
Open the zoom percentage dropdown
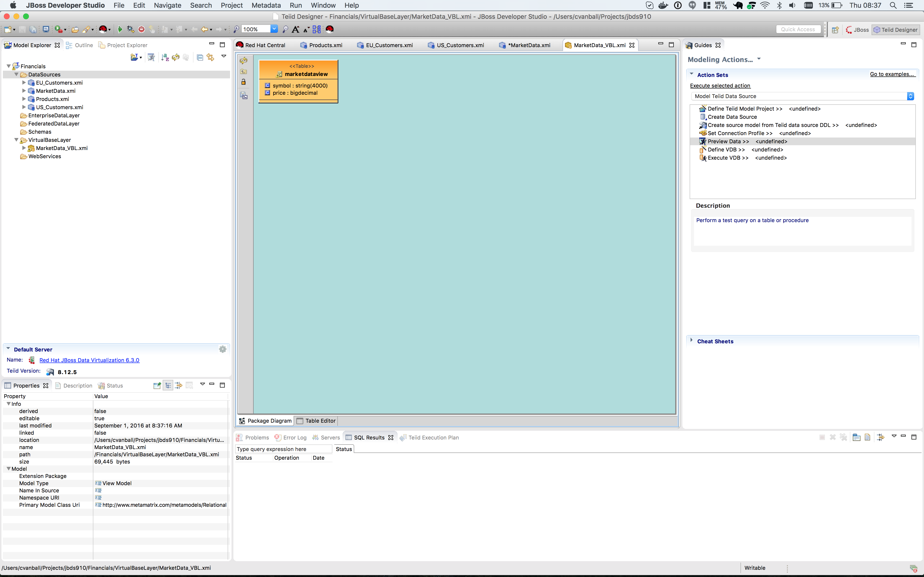click(x=274, y=29)
